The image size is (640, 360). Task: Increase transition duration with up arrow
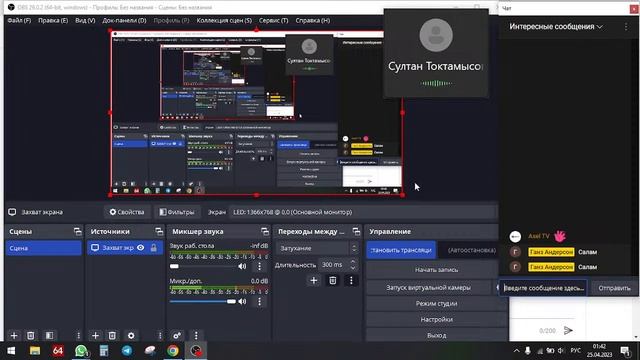tap(353, 262)
